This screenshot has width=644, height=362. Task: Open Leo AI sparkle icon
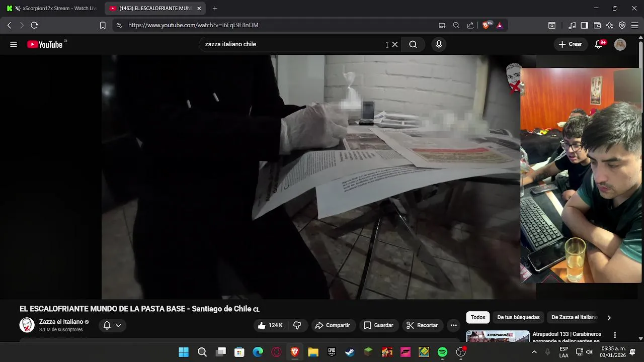pyautogui.click(x=610, y=25)
